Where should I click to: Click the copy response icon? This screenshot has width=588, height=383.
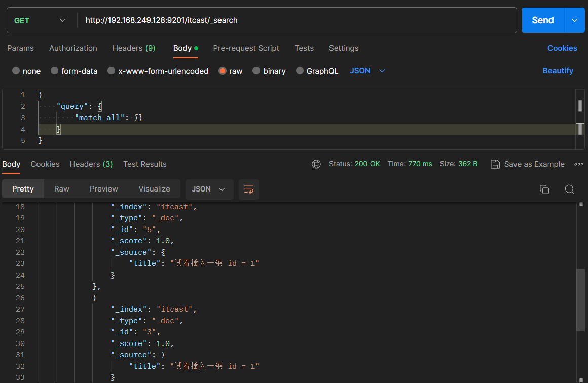point(544,189)
